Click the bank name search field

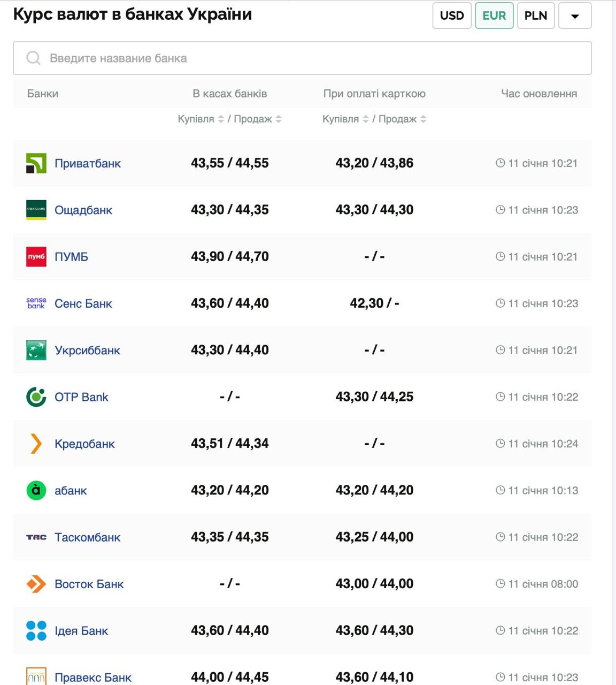tap(302, 58)
